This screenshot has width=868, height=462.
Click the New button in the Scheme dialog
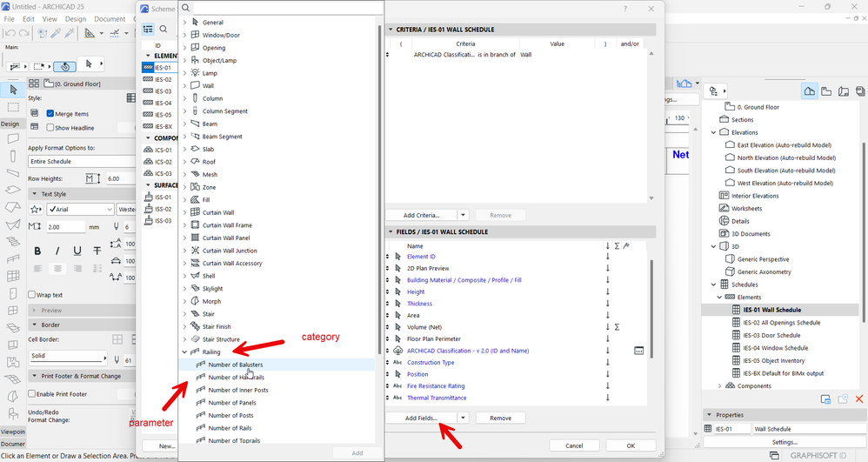[161, 445]
